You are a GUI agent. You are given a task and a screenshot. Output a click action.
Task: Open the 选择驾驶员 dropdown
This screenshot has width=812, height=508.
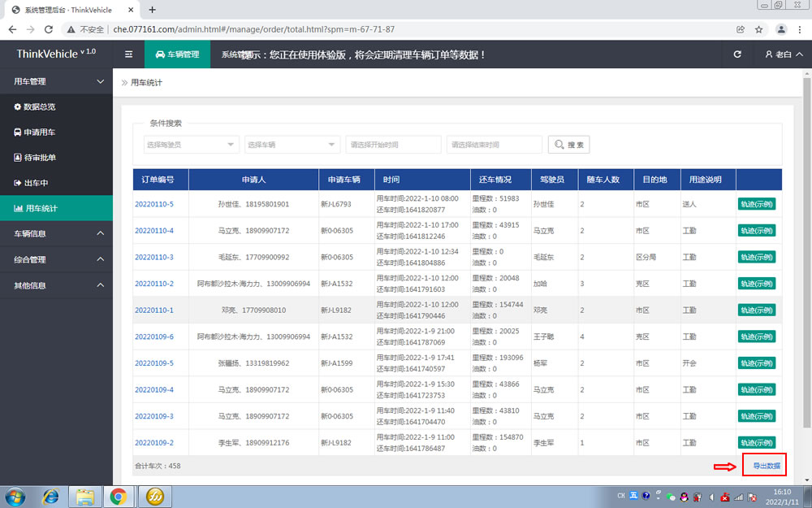(x=191, y=145)
